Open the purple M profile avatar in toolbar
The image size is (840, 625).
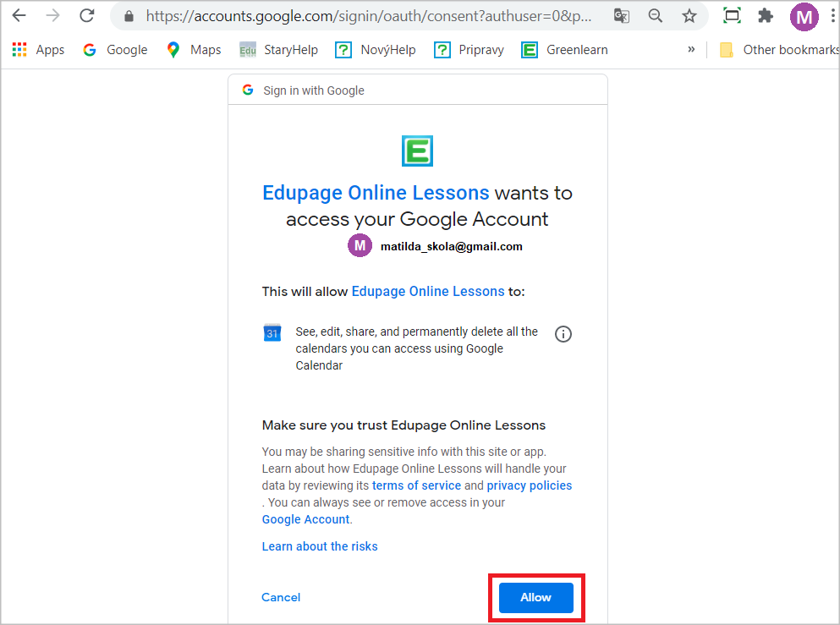[804, 17]
